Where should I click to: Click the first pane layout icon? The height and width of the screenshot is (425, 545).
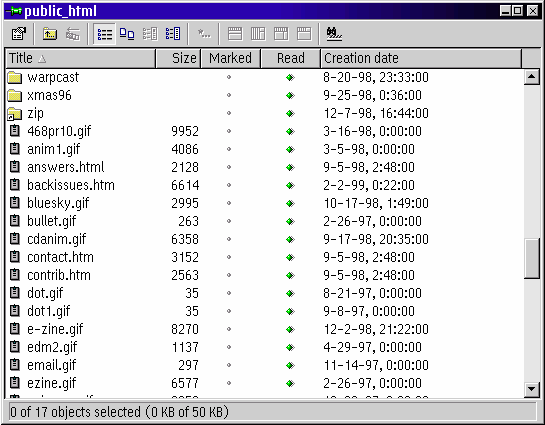coord(235,34)
